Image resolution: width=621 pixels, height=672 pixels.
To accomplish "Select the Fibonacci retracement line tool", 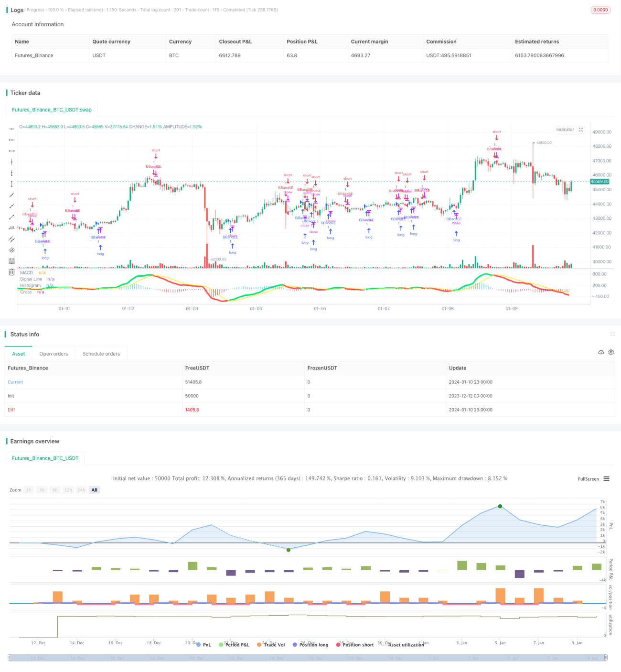I will click(11, 261).
